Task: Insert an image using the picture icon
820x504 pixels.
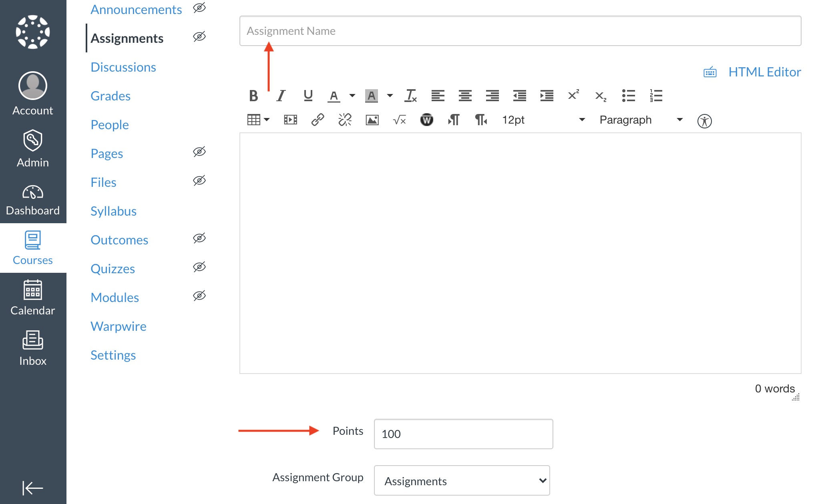Action: coord(372,120)
